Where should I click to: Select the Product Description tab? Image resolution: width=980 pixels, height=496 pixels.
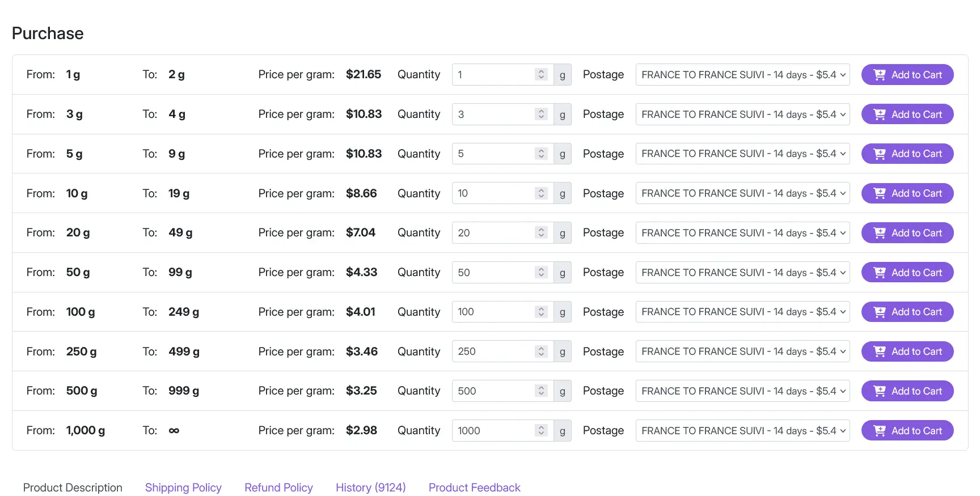(x=73, y=487)
